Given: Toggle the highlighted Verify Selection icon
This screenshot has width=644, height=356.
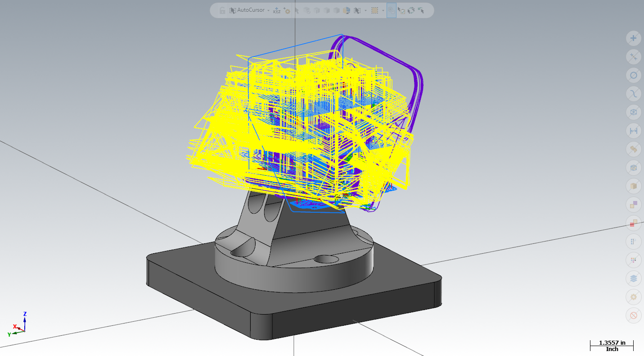Looking at the screenshot, I should coord(392,10).
